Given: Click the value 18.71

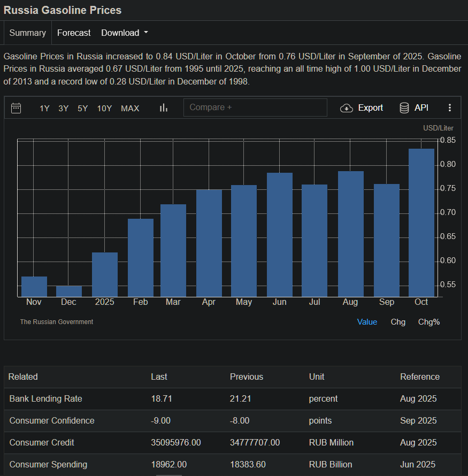Looking at the screenshot, I should [x=162, y=398].
